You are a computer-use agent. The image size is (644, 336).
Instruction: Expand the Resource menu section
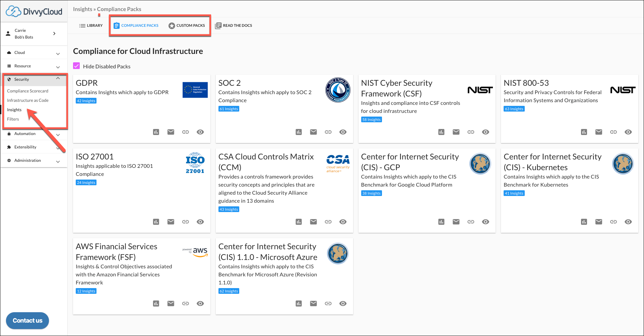point(34,66)
